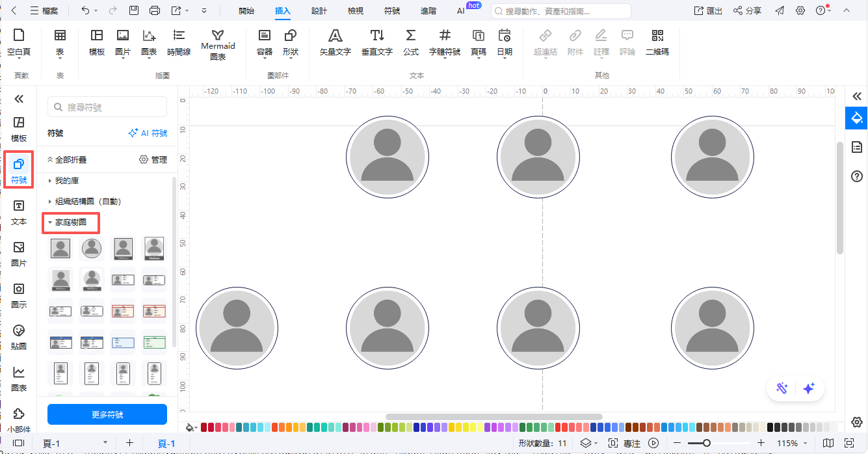868x454 pixels.
Task: Click the AI 符號 link
Action: point(148,133)
